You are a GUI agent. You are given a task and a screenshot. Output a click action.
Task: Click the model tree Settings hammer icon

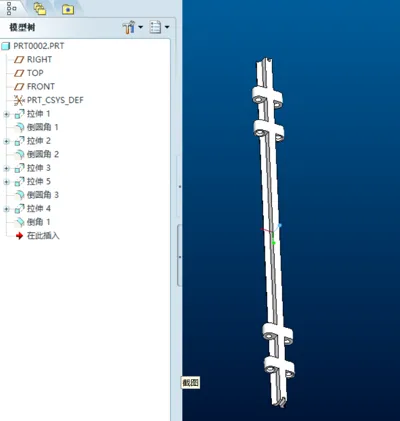tap(129, 27)
